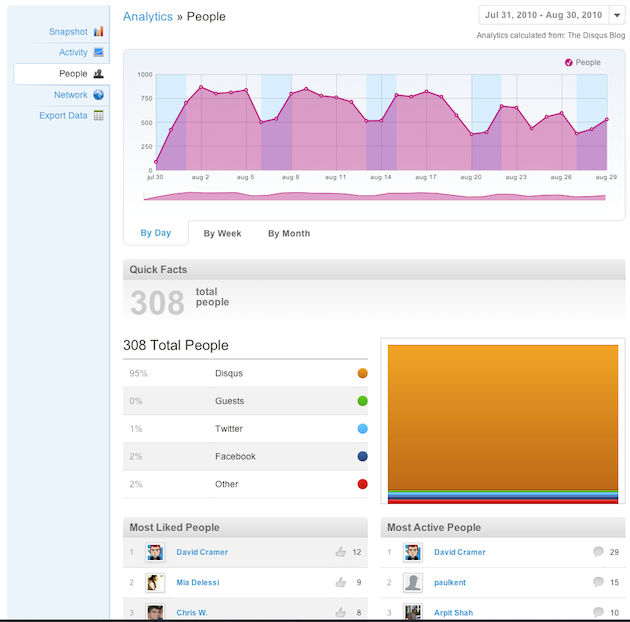Open David Cramer in Most Liked People
The height and width of the screenshot is (622, 630).
[x=202, y=552]
